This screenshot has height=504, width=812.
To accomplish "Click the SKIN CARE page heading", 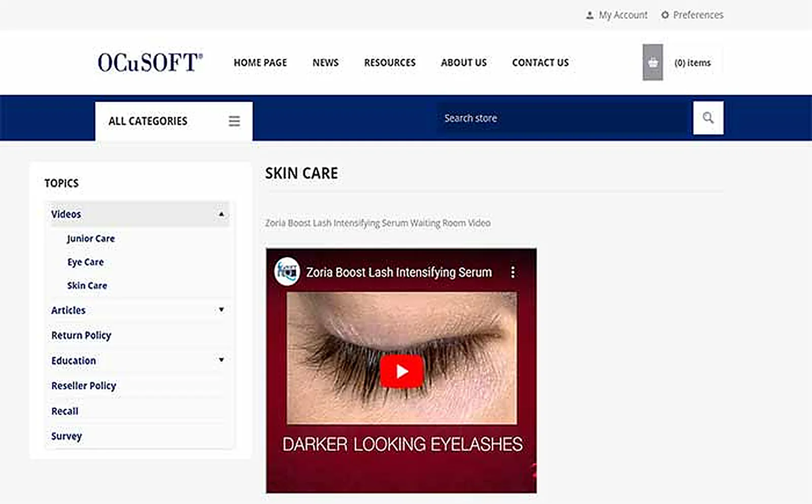I will click(x=301, y=173).
